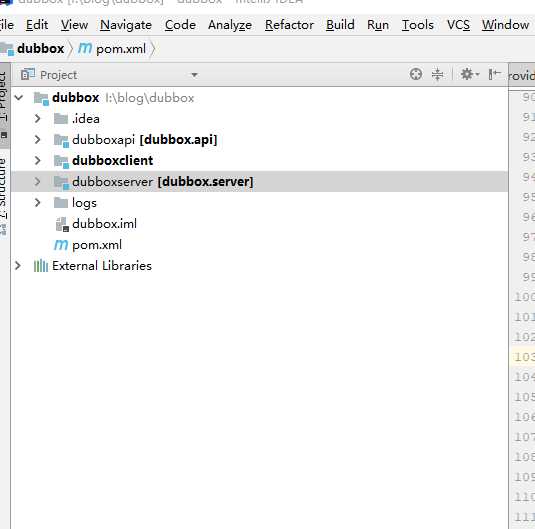
Task: Toggle the Structure side tool window tab
Action: pyautogui.click(x=3, y=196)
